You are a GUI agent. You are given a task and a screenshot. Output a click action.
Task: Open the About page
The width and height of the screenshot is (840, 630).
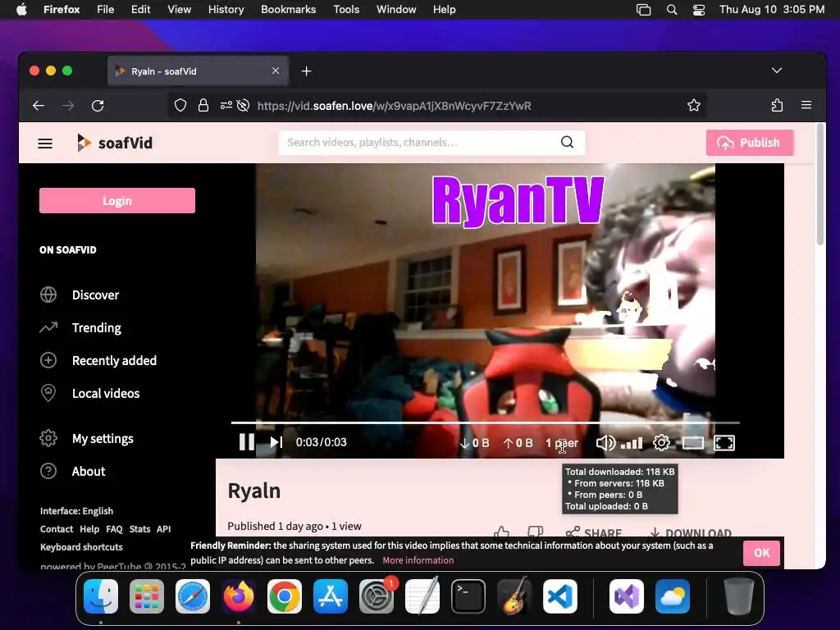pyautogui.click(x=73, y=472)
